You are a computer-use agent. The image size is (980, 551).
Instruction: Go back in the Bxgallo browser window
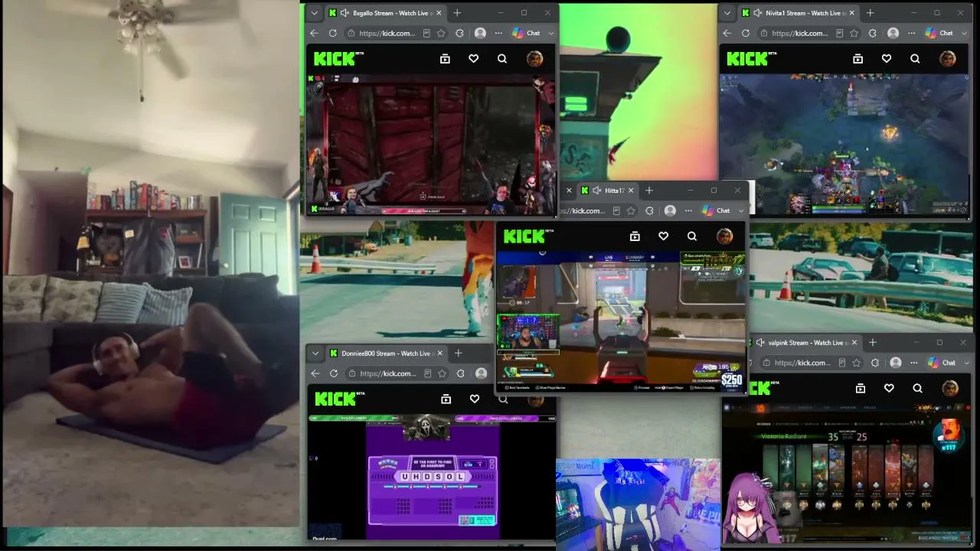(314, 34)
